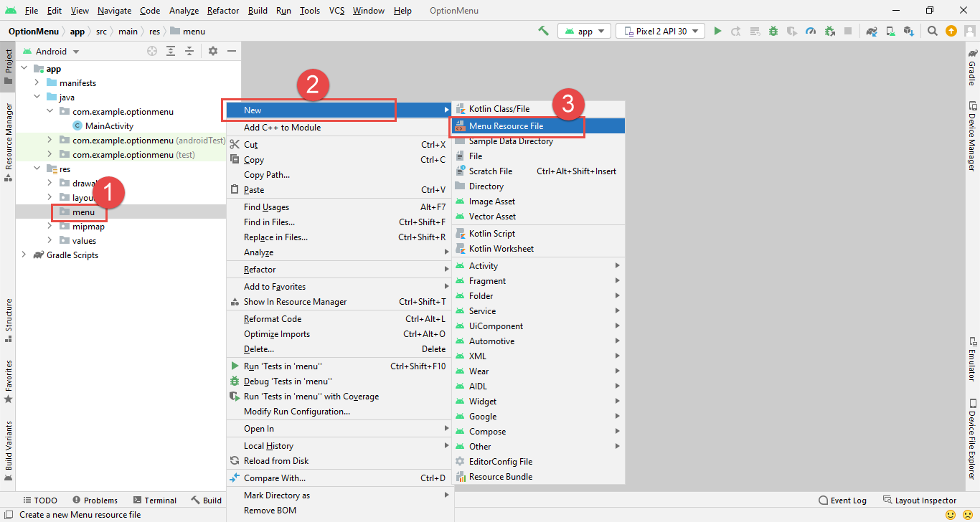This screenshot has height=522, width=980.
Task: Open Project panel gear options
Action: [213, 51]
